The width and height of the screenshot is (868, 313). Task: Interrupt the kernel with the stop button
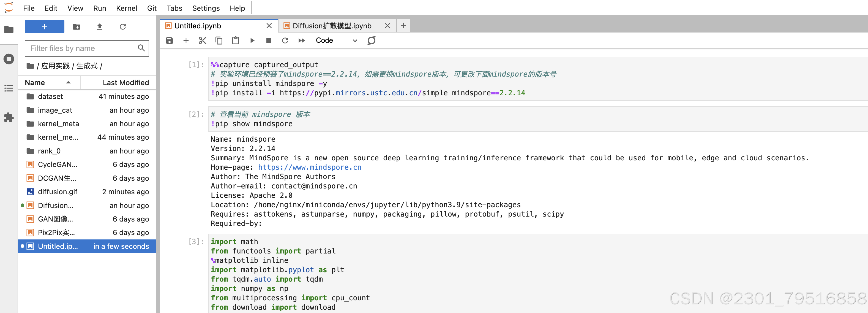coord(269,41)
